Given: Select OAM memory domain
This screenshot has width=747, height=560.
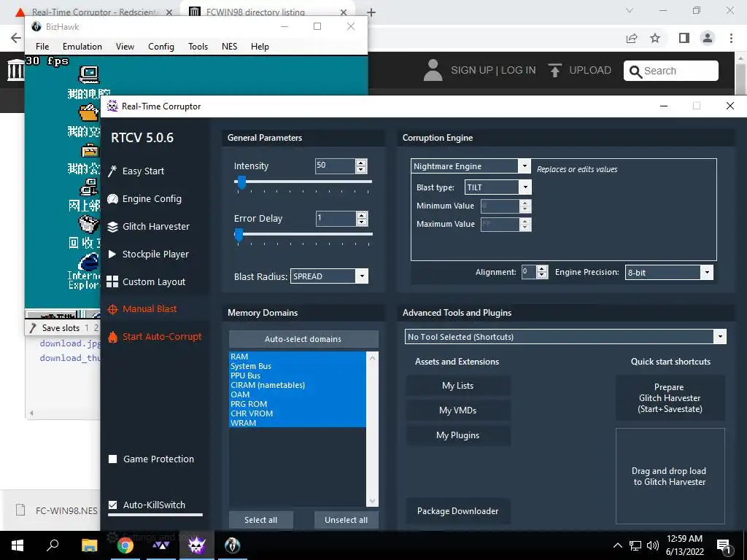Looking at the screenshot, I should [x=298, y=394].
